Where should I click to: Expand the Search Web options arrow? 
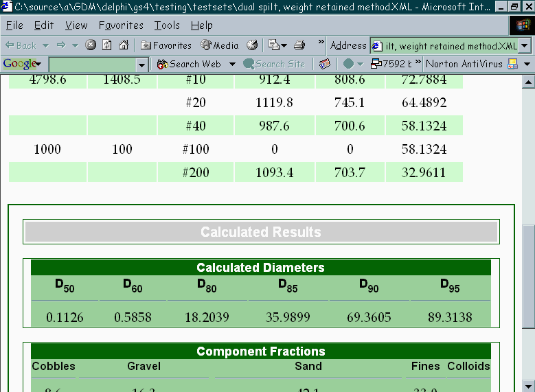tap(232, 64)
